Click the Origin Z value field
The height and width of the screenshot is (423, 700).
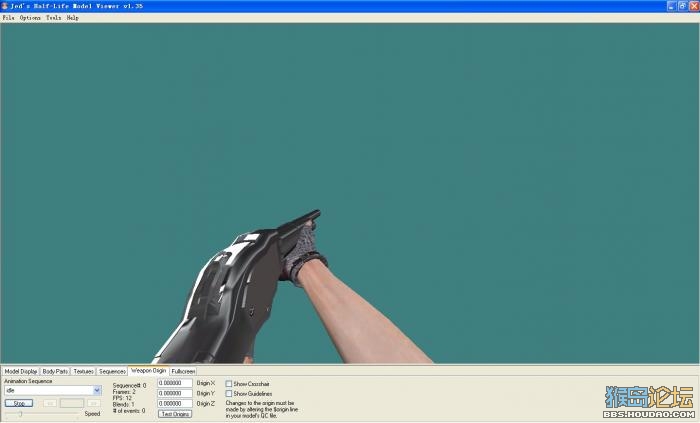(x=175, y=403)
